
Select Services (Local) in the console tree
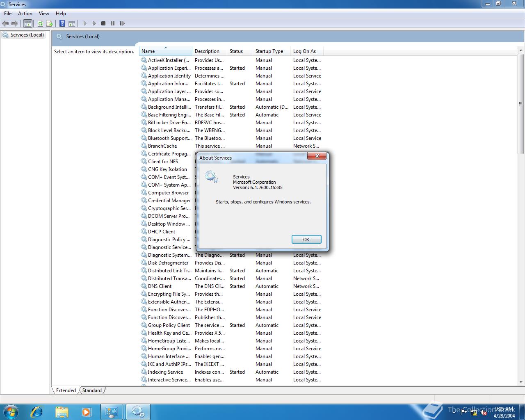27,35
